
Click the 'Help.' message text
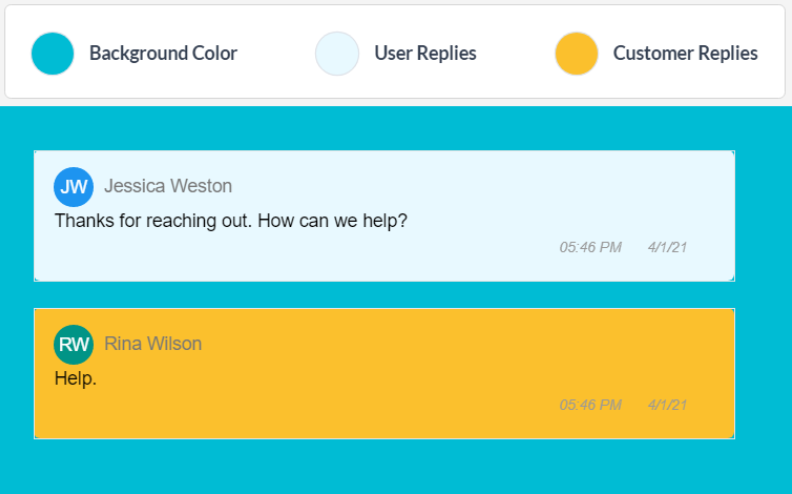tap(75, 378)
